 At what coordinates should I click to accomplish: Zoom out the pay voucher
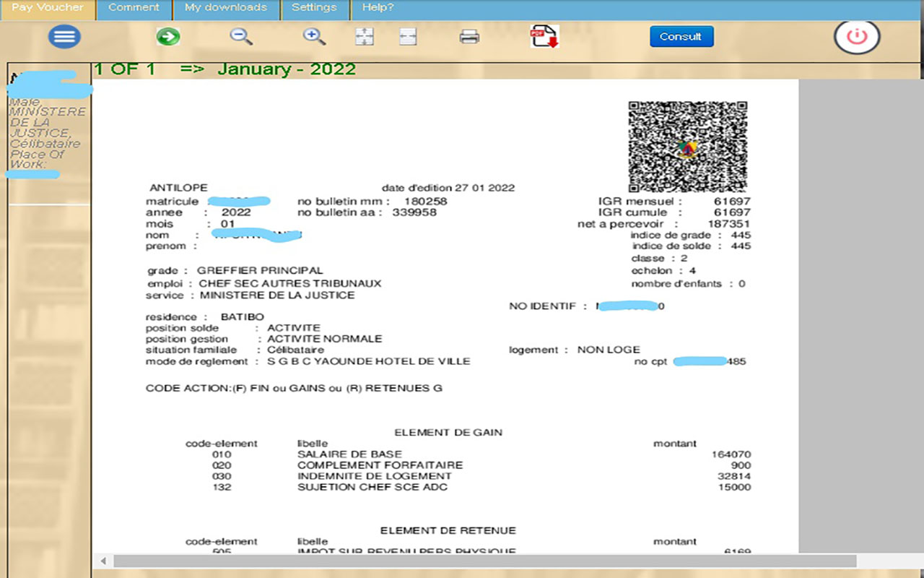pos(241,37)
